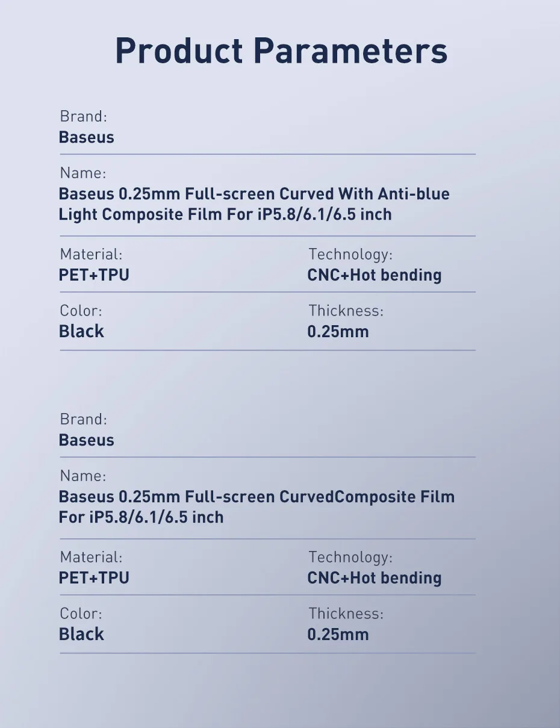Select PET+TPU value in the first product block
560x728 pixels.
94,275
